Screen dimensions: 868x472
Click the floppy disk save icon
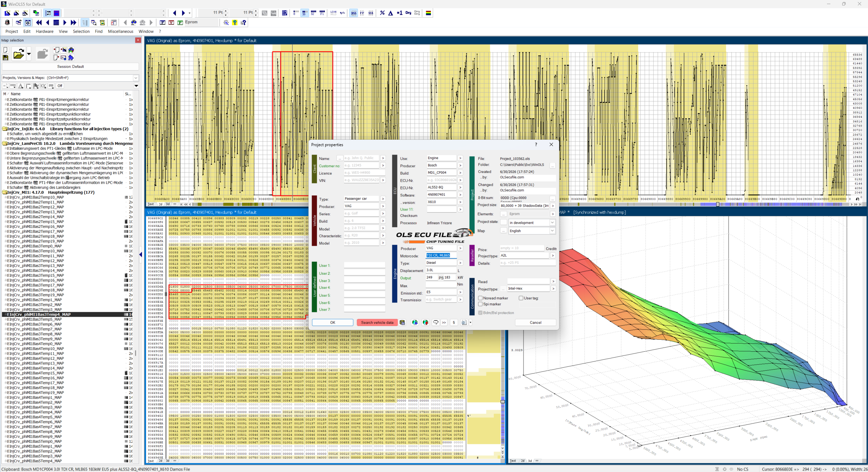tap(5, 58)
